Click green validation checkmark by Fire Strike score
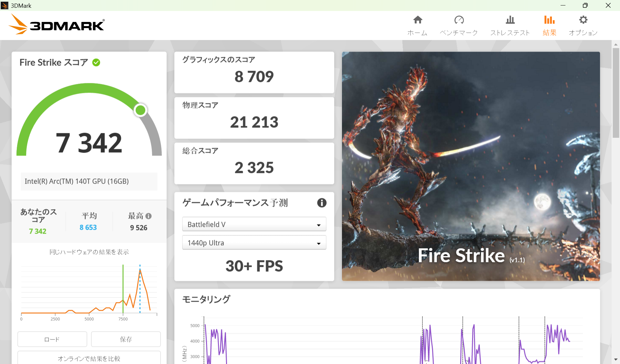This screenshot has height=364, width=620. click(96, 62)
